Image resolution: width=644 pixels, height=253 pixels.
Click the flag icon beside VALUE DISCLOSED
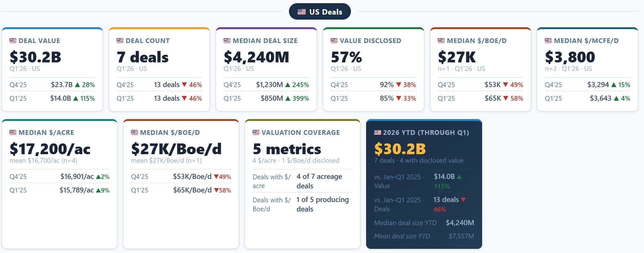pos(334,41)
